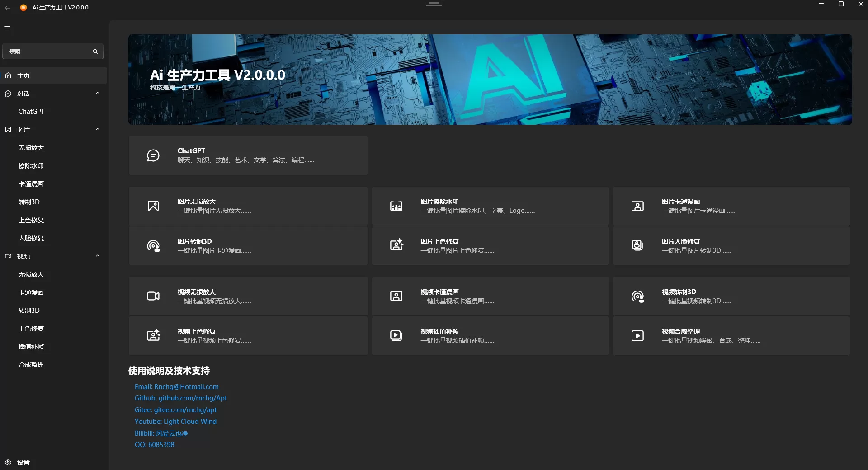Click the 视频合成整理 video icon
The height and width of the screenshot is (470, 868).
(x=637, y=335)
